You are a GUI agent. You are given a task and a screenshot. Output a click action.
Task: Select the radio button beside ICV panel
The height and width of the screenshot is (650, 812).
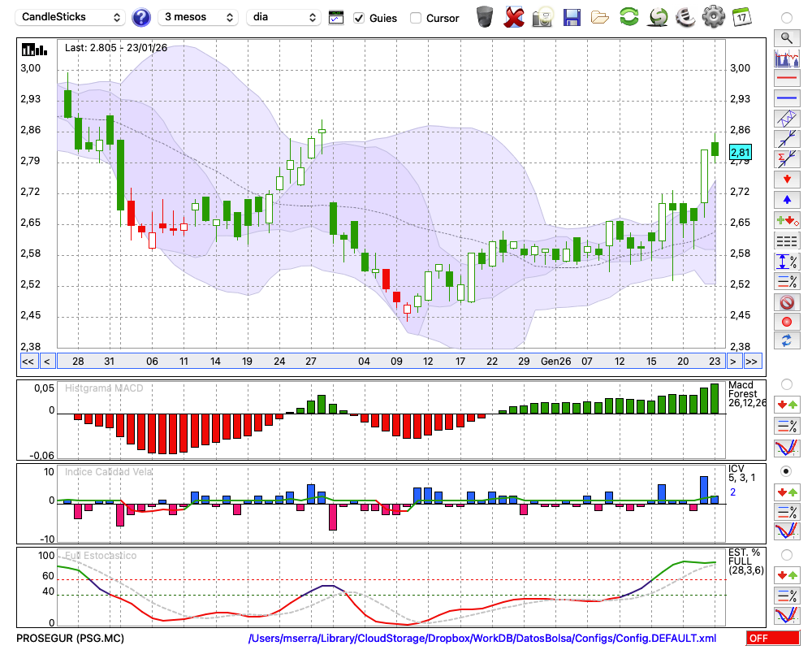tap(786, 470)
